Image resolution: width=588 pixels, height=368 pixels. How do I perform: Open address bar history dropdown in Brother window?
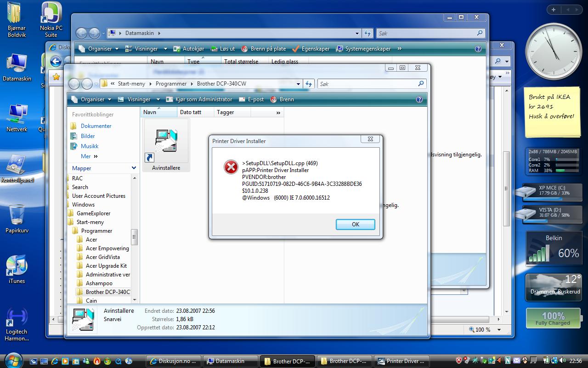tap(298, 84)
